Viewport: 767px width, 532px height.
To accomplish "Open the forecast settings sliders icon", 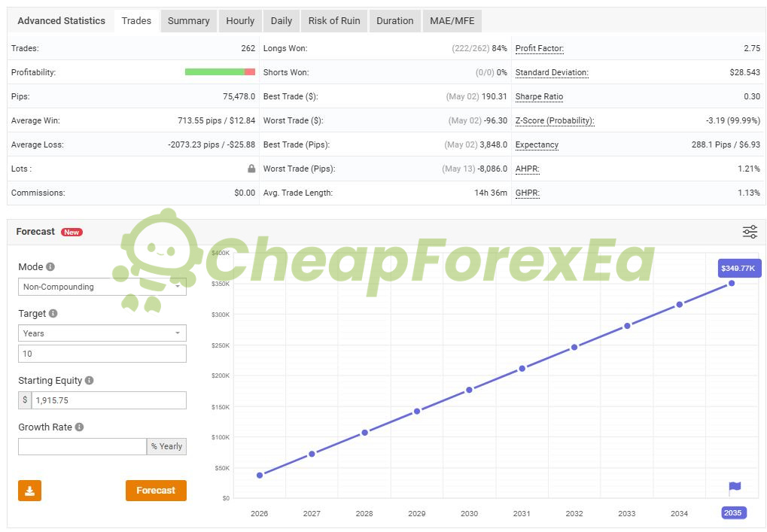I will point(750,232).
